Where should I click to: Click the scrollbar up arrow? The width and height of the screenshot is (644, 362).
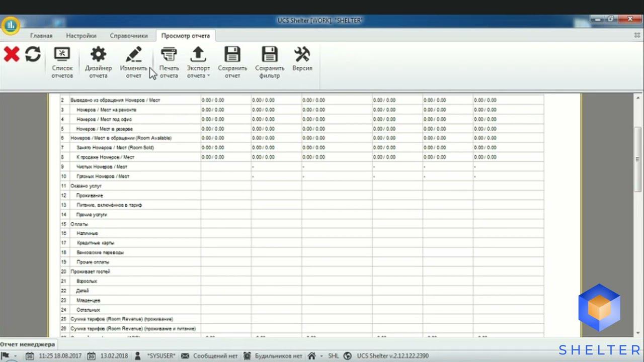pyautogui.click(x=639, y=97)
